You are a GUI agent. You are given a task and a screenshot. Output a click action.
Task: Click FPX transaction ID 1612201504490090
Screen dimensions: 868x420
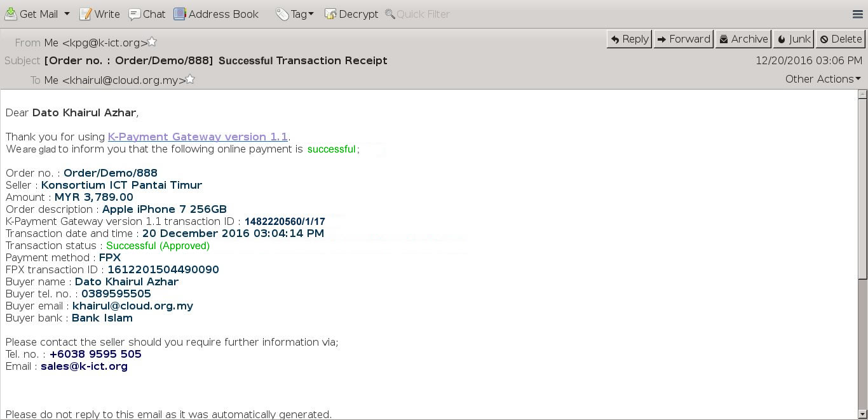pyautogui.click(x=163, y=269)
